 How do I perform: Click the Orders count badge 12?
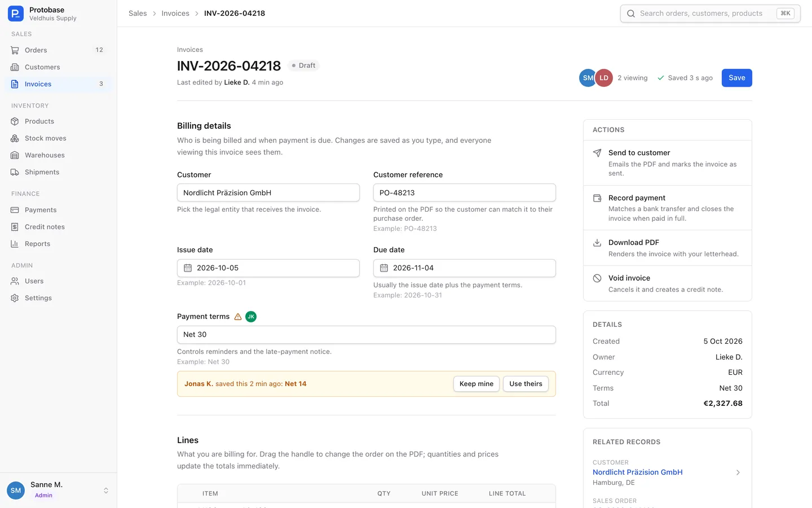pyautogui.click(x=99, y=50)
